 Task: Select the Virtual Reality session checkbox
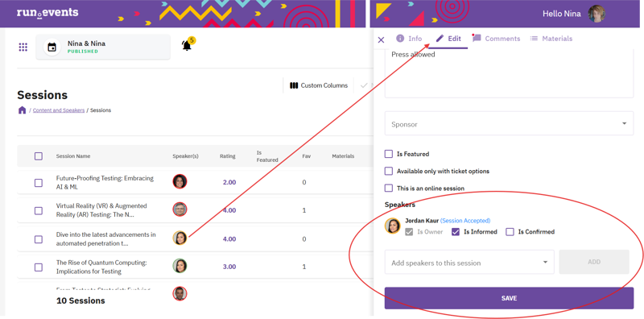pos(38,211)
